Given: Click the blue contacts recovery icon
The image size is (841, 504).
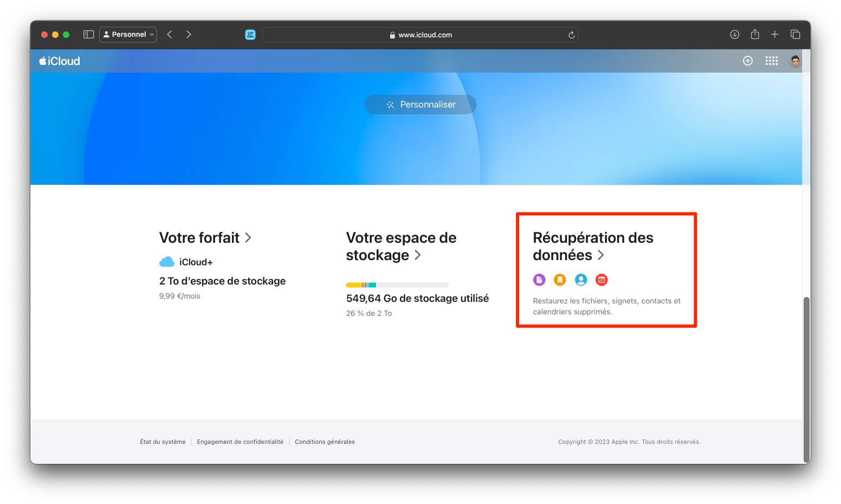Looking at the screenshot, I should click(581, 280).
